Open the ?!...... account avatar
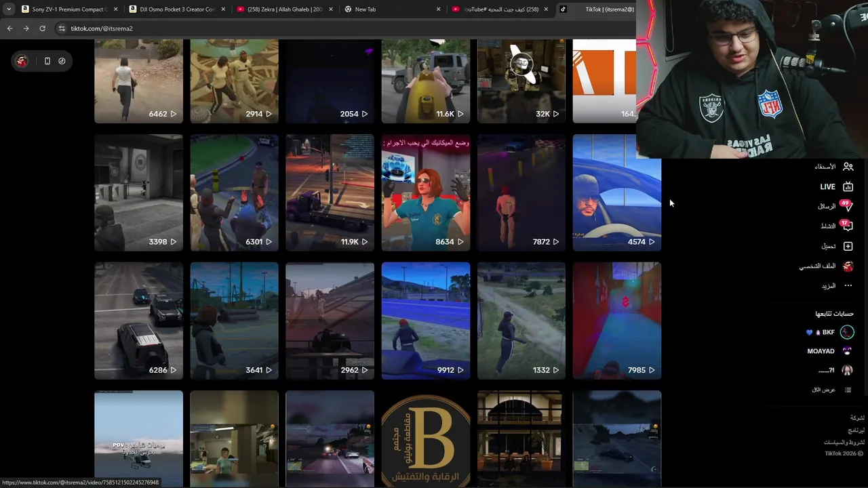Screen dimensions: 868x488 847,370
